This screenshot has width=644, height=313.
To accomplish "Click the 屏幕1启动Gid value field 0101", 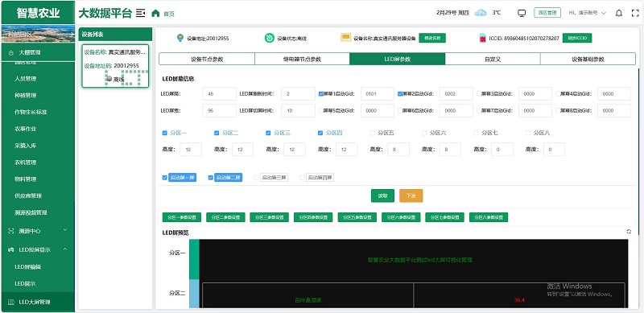I will tap(378, 93).
